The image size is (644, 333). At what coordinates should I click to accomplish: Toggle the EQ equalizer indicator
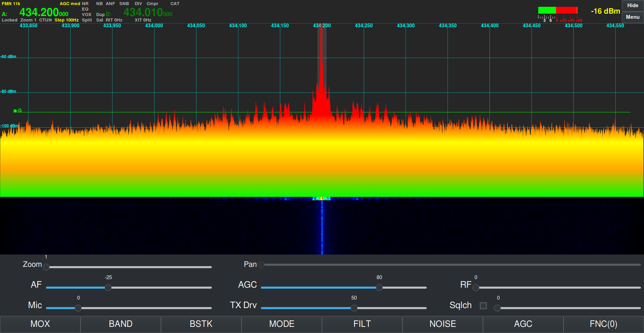[x=85, y=9]
